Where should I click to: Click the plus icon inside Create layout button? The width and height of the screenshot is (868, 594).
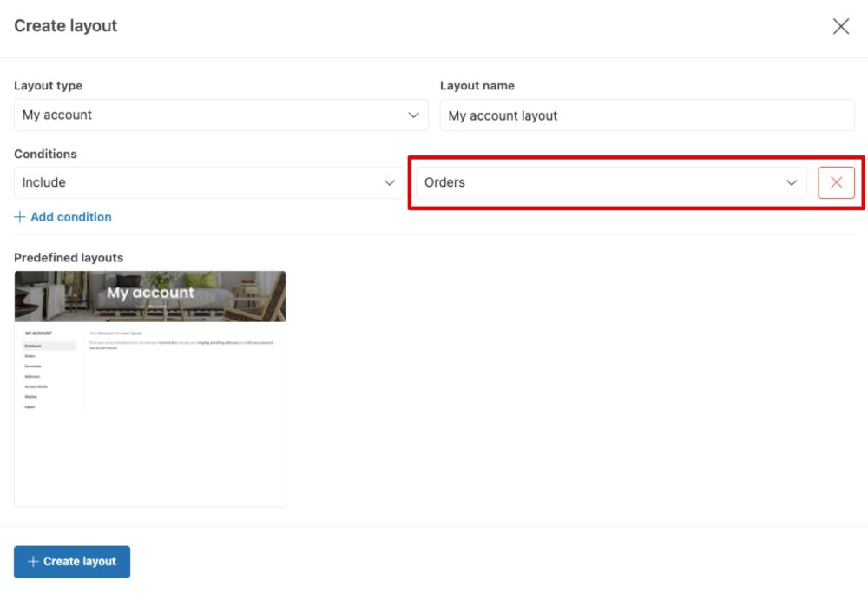[33, 562]
